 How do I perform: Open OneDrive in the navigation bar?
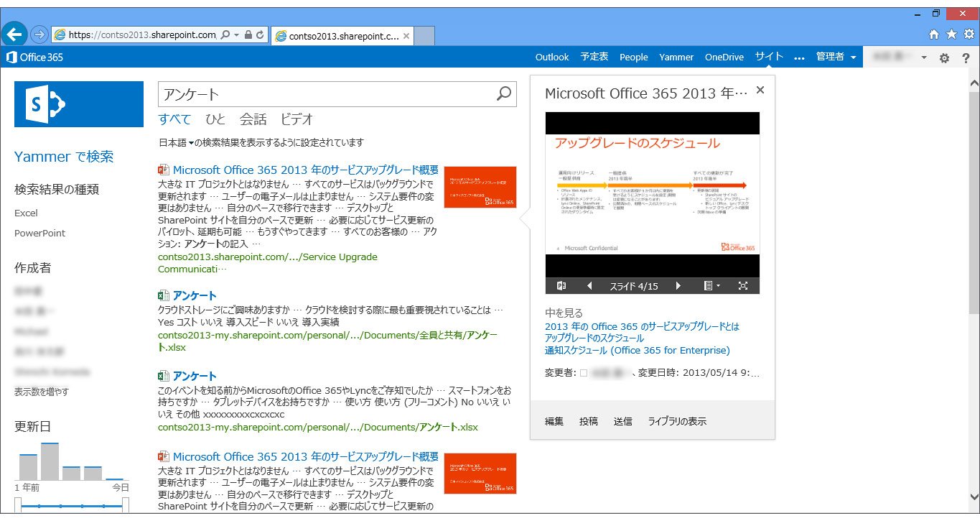pyautogui.click(x=724, y=57)
